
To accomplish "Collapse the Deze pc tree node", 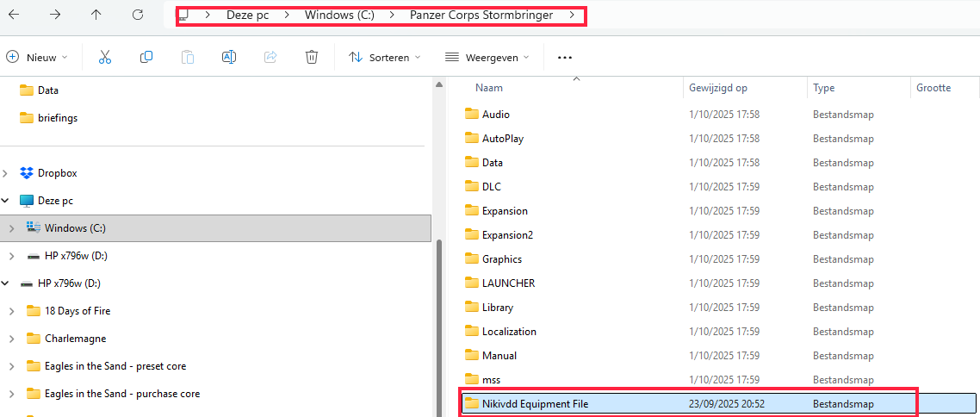I will click(7, 201).
